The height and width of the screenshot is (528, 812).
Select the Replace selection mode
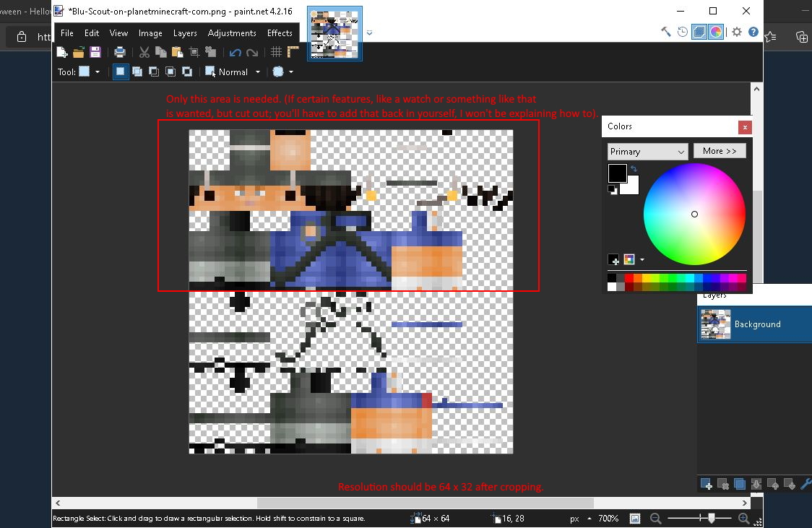(x=120, y=72)
